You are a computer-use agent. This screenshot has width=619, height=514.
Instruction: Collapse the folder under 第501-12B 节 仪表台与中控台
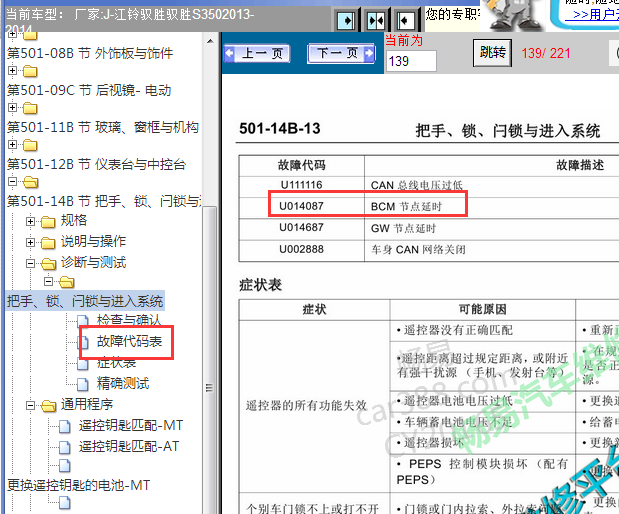click(x=13, y=182)
